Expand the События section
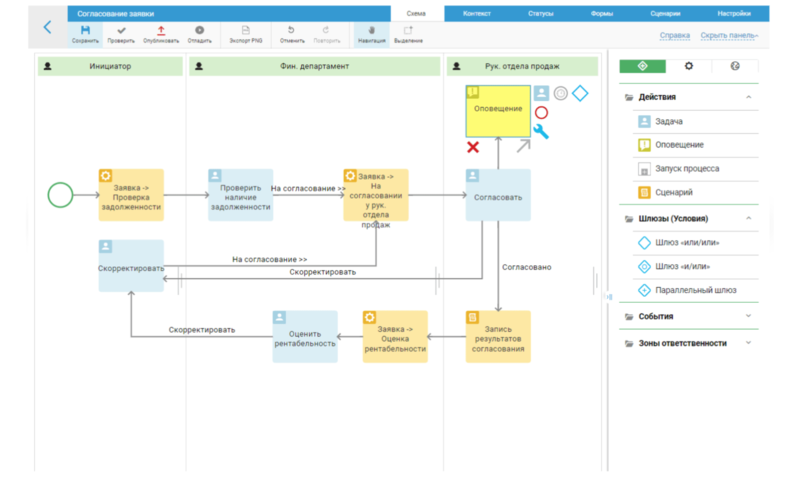This screenshot has height=478, width=800. coord(749,316)
